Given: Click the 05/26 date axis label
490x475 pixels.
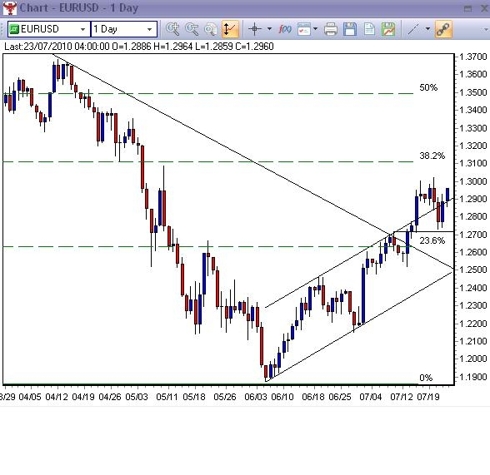Looking at the screenshot, I should (x=225, y=397).
